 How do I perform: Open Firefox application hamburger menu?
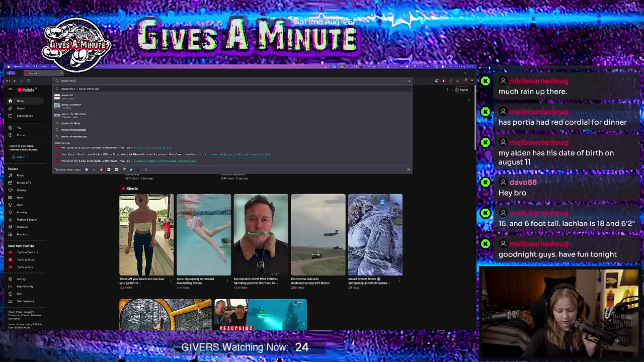(x=472, y=81)
